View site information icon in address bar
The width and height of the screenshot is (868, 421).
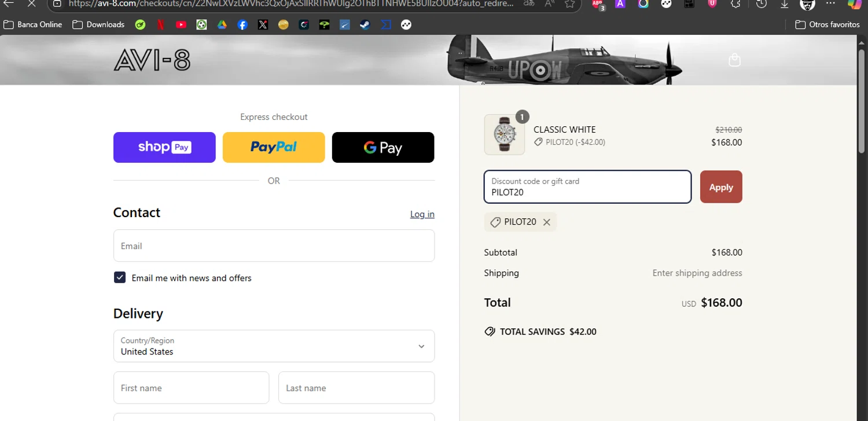[x=57, y=3]
